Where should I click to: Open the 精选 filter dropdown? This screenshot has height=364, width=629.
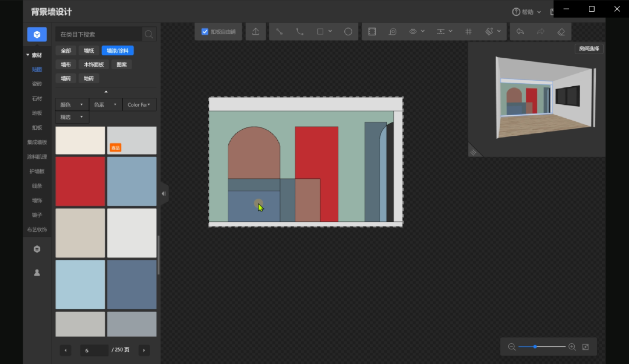72,117
